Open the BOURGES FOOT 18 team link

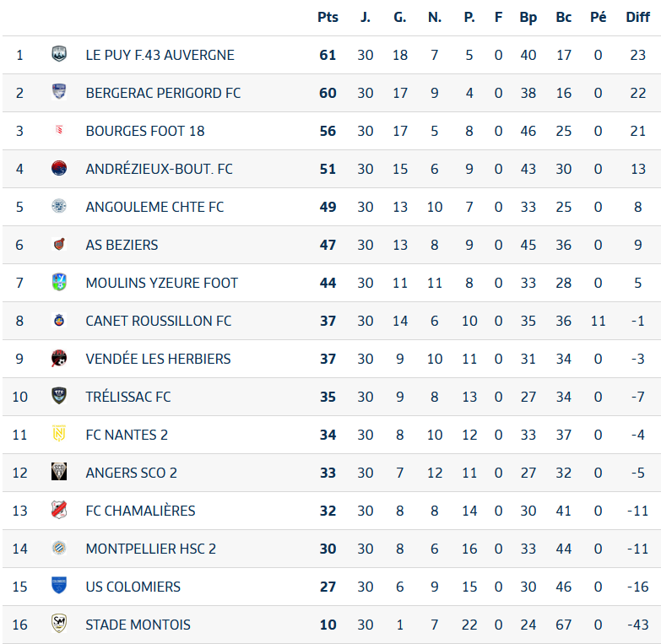(145, 131)
